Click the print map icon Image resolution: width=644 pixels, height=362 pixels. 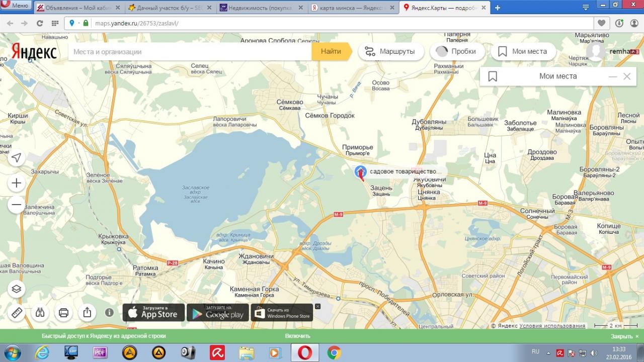[63, 313]
